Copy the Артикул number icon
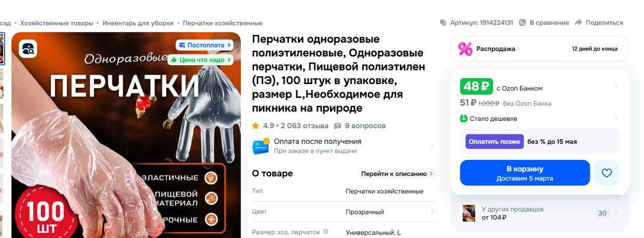 pos(443,22)
